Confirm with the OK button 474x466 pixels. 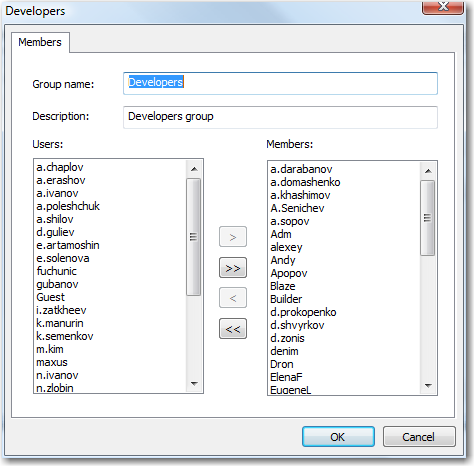pos(338,437)
